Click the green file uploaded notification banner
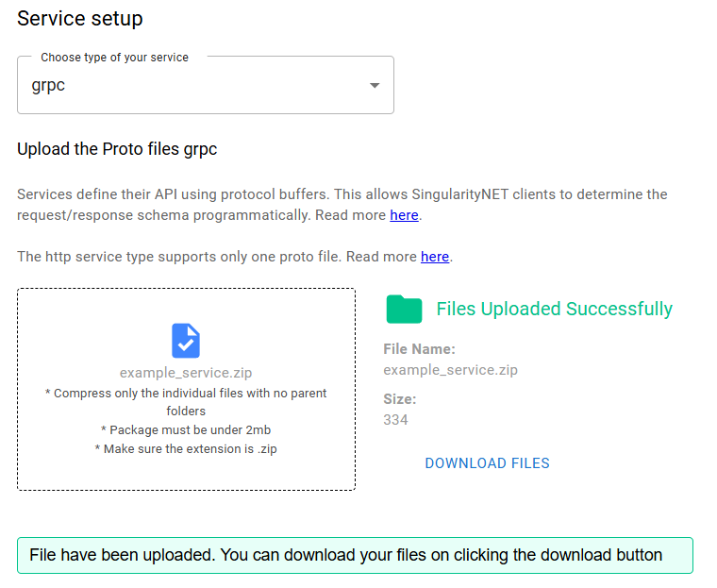The height and width of the screenshot is (588, 717). [x=355, y=555]
